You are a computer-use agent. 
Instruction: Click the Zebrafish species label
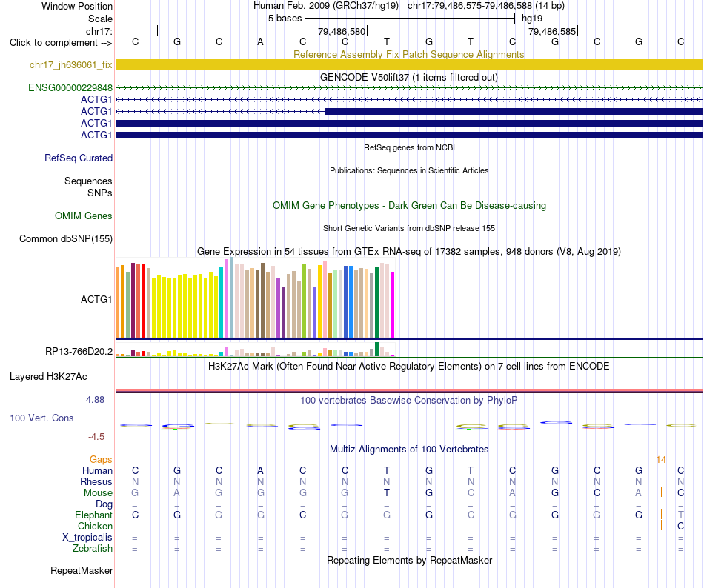(x=93, y=548)
